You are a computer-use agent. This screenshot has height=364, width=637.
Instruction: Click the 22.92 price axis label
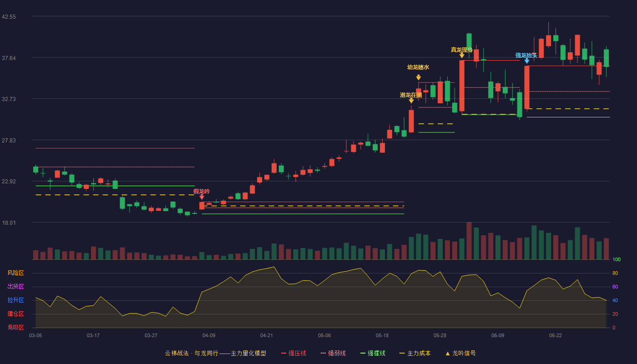(x=9, y=182)
